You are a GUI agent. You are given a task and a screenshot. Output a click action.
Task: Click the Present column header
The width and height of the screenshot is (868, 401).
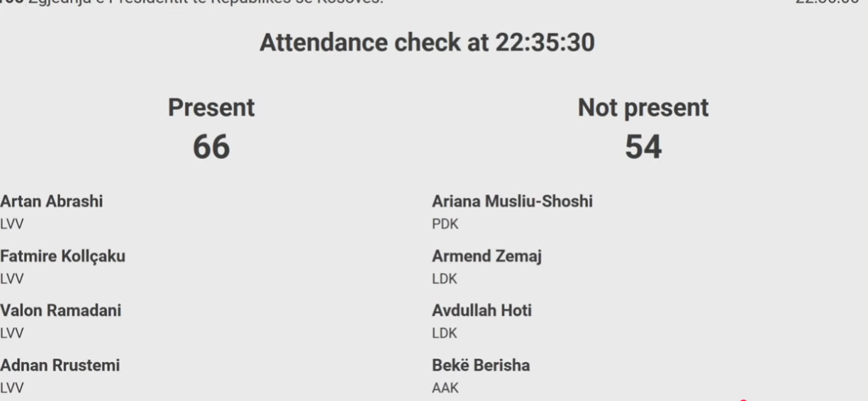click(211, 108)
